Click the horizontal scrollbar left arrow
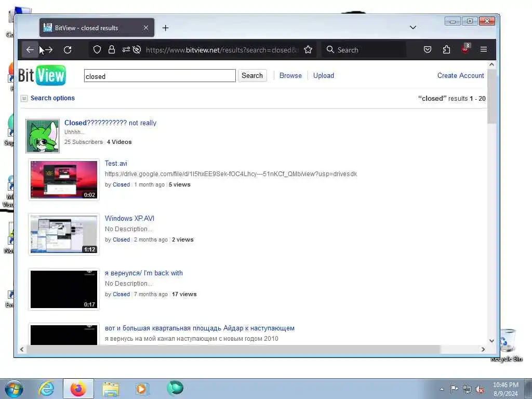The image size is (532, 399). 22,349
